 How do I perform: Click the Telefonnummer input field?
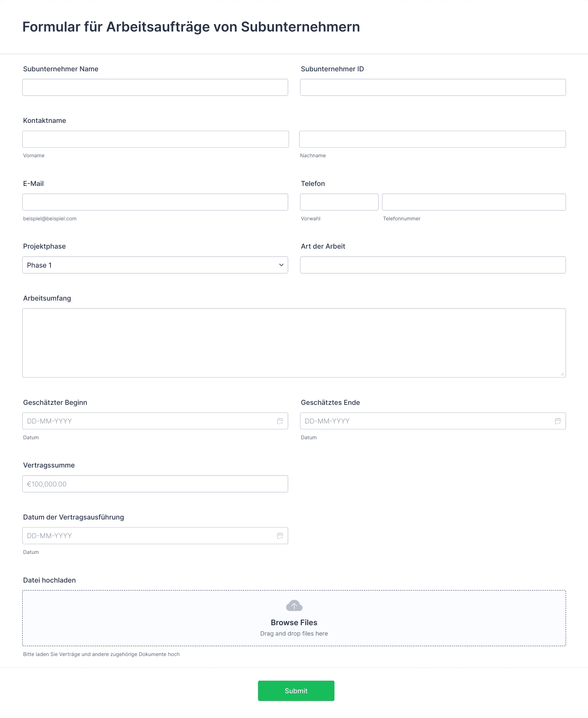[474, 202]
